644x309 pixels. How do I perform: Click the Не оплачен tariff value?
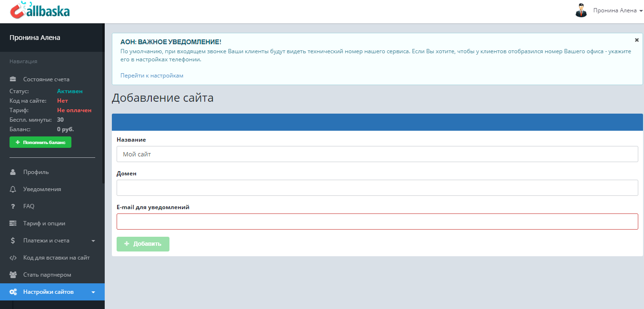74,110
